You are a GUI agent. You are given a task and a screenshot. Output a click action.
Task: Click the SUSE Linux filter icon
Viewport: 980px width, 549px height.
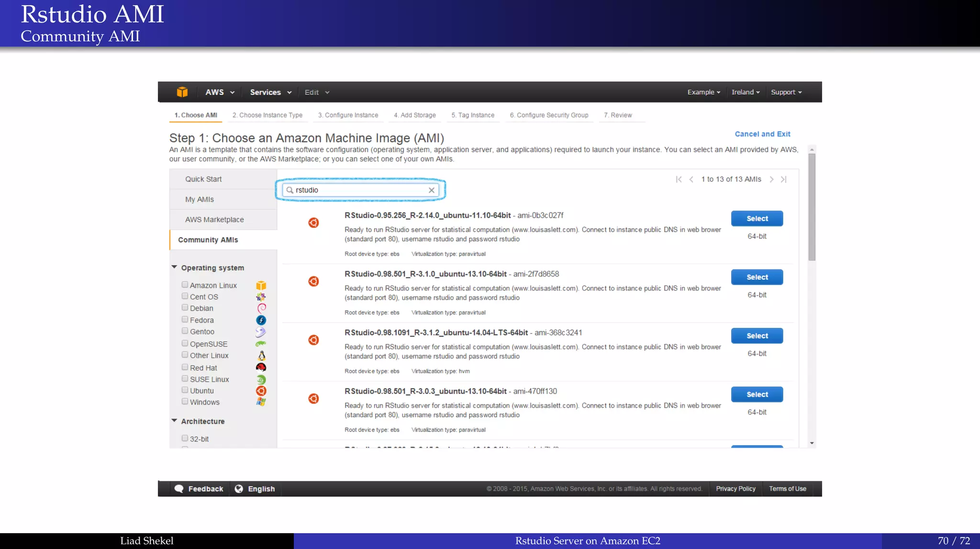(261, 380)
